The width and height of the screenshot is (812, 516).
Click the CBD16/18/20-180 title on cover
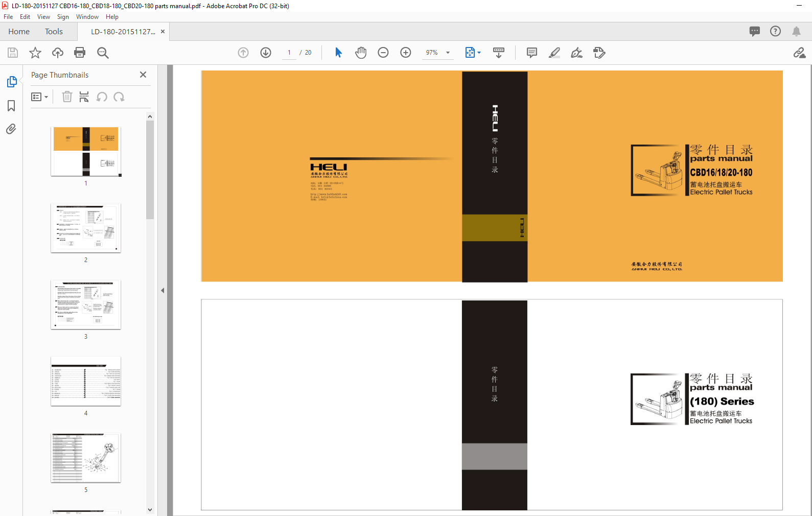pos(721,173)
